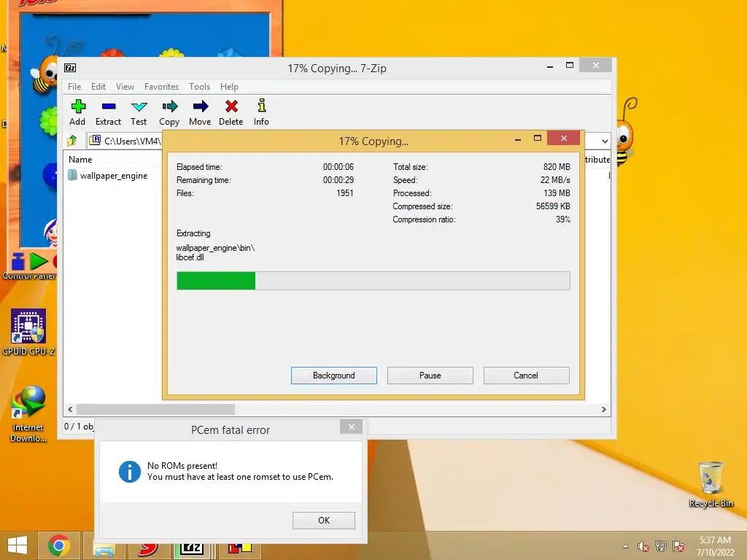
Task: Click the Compression ratio value 39%
Action: coord(562,219)
